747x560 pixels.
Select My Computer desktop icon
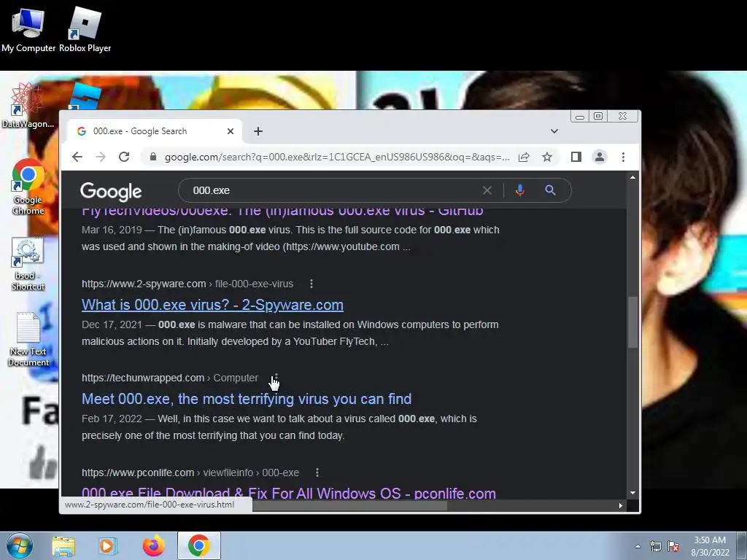pyautogui.click(x=28, y=29)
